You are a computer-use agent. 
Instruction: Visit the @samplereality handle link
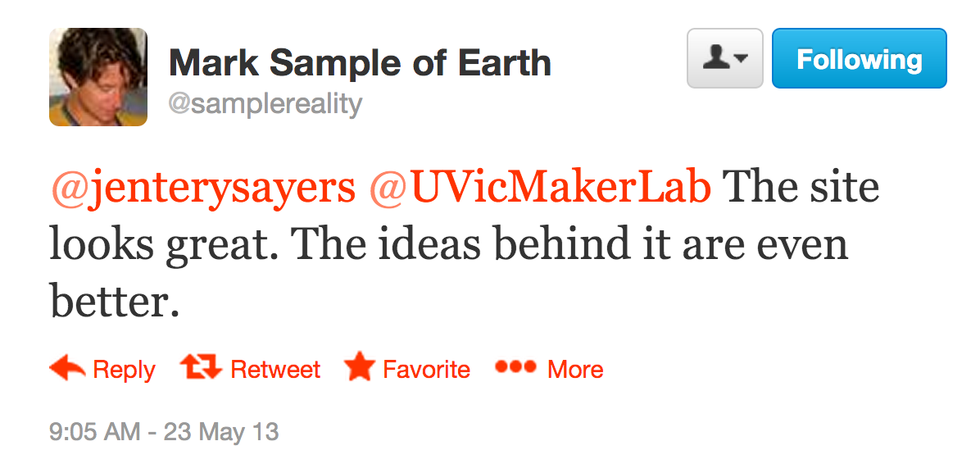[265, 104]
